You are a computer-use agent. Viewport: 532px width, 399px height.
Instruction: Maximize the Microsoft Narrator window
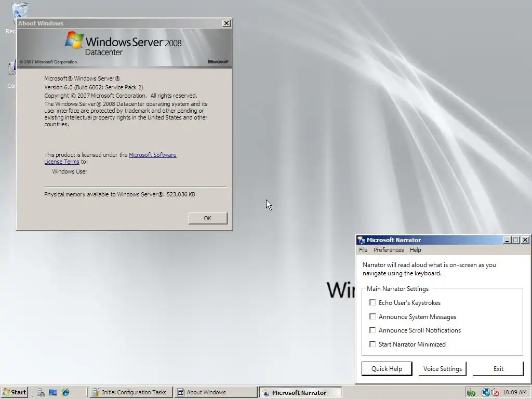pos(516,240)
